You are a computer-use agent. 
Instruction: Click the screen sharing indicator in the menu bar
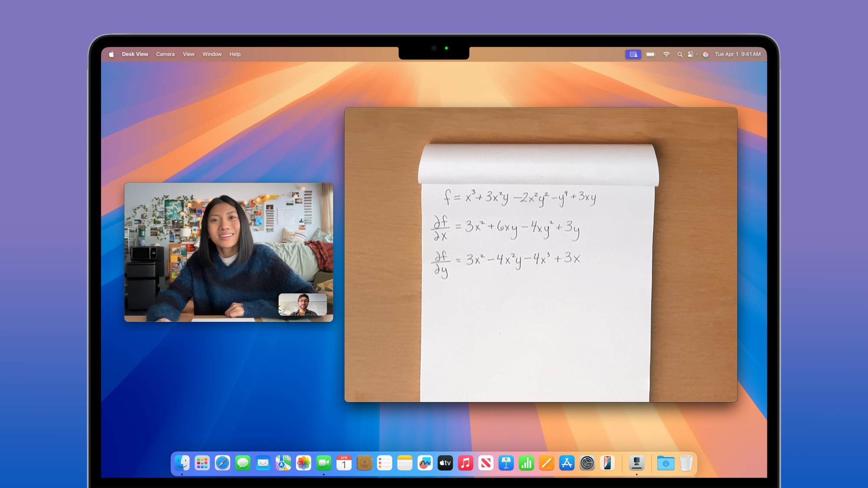634,54
